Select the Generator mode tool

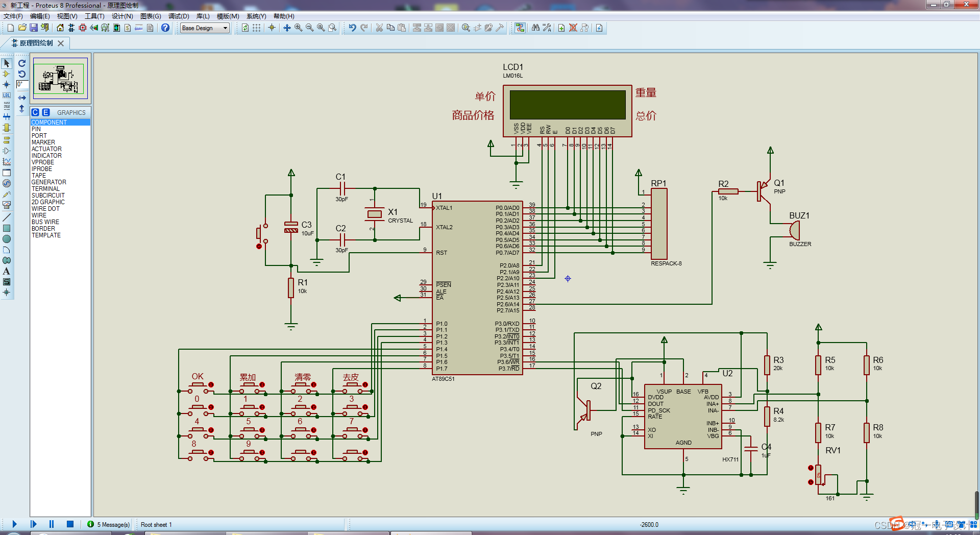[x=7, y=183]
